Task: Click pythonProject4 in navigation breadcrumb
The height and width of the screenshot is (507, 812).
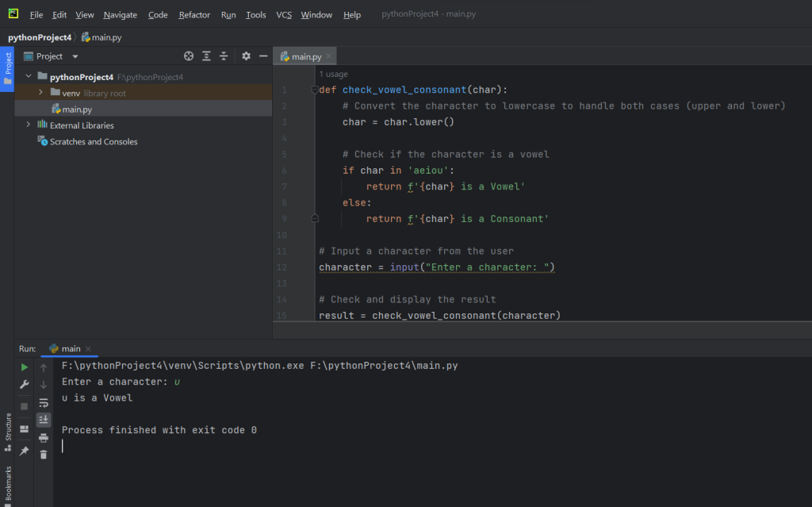Action: click(40, 37)
